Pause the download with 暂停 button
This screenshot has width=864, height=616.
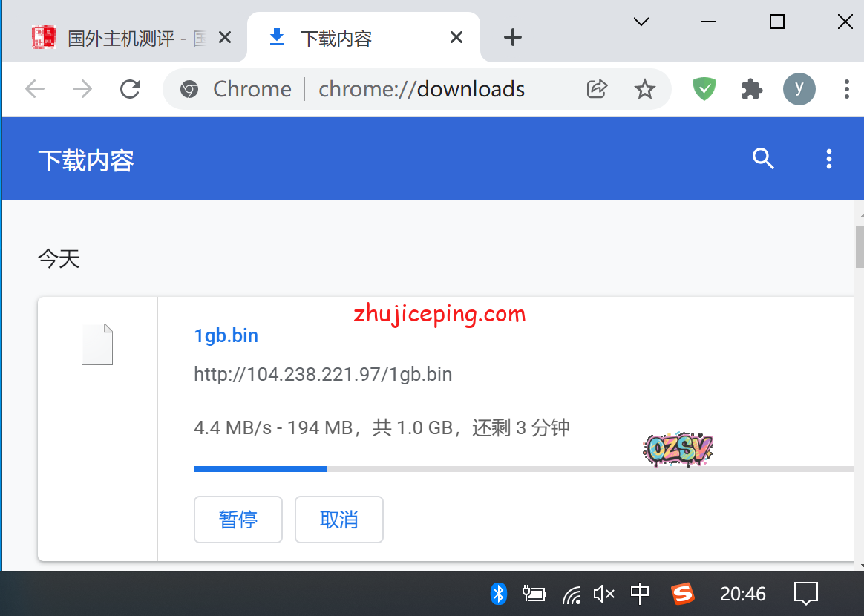point(238,520)
